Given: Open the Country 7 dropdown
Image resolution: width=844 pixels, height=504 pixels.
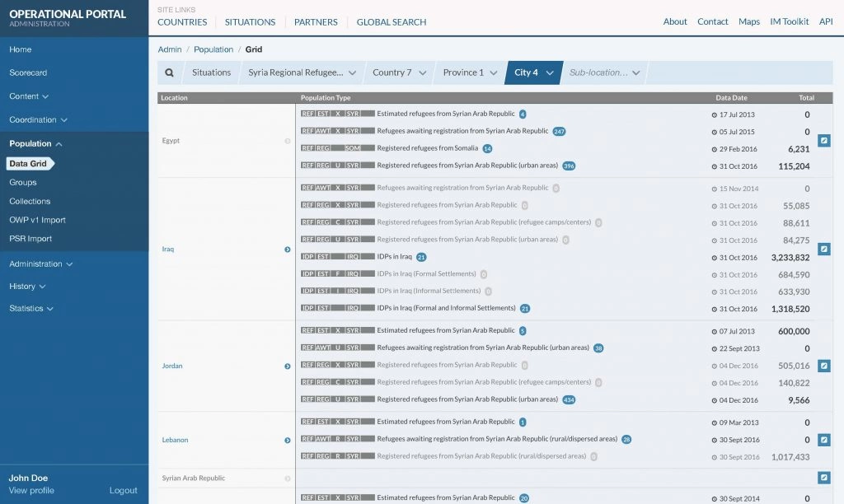Looking at the screenshot, I should click(x=399, y=72).
